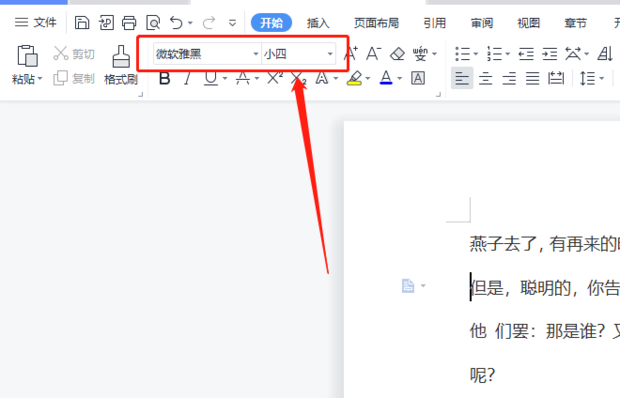This screenshot has width=620, height=398.
Task: Toggle Italic formatting
Action: click(187, 78)
